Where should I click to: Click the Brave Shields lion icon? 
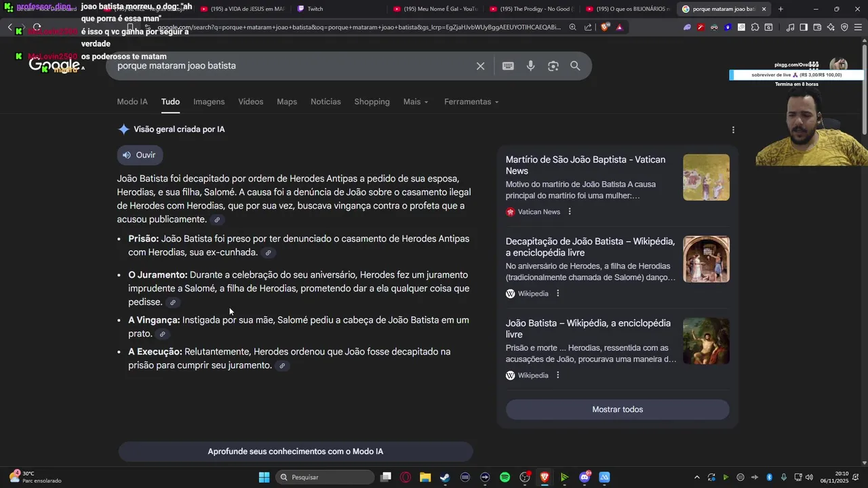[x=604, y=27]
